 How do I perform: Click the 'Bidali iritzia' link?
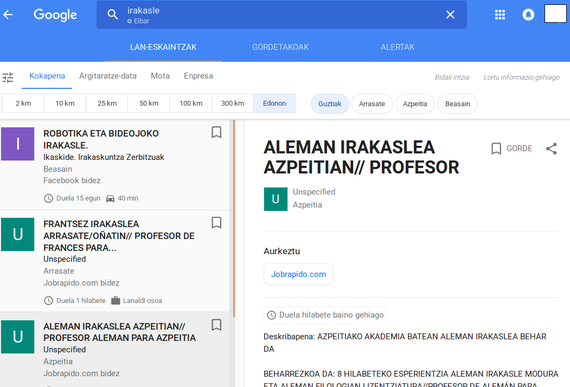tap(452, 77)
